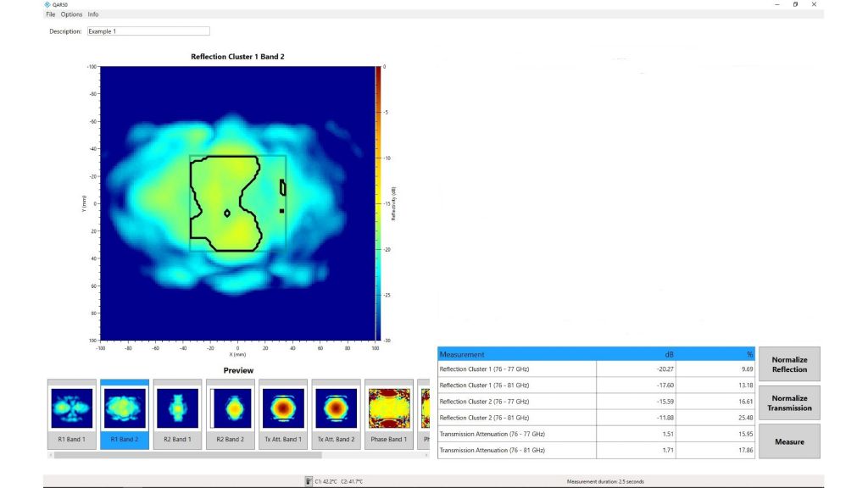Click the Normalize Transmission button

(x=789, y=402)
